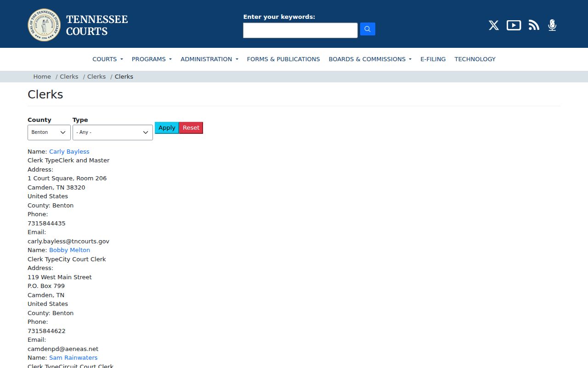
Task: Open Bobby Melton clerk profile
Action: click(x=69, y=250)
